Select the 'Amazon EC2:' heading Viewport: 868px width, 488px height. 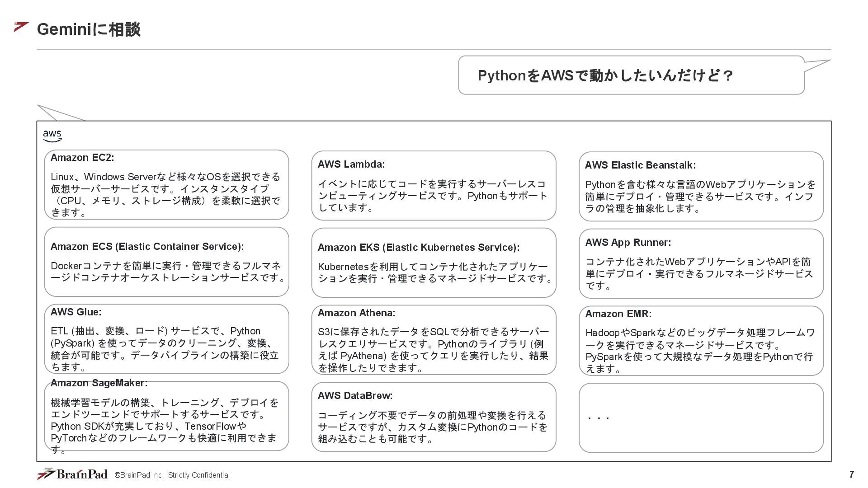82,158
